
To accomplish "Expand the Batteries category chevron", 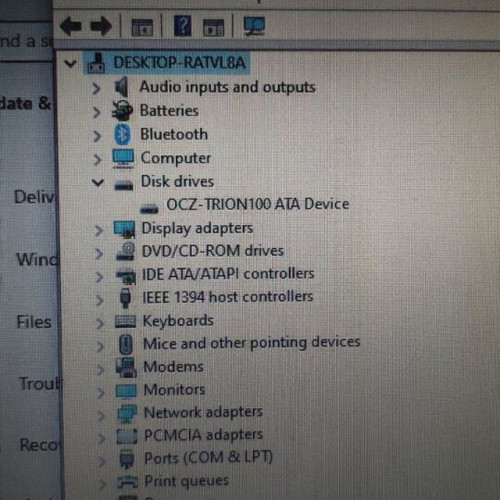I will coord(96,112).
